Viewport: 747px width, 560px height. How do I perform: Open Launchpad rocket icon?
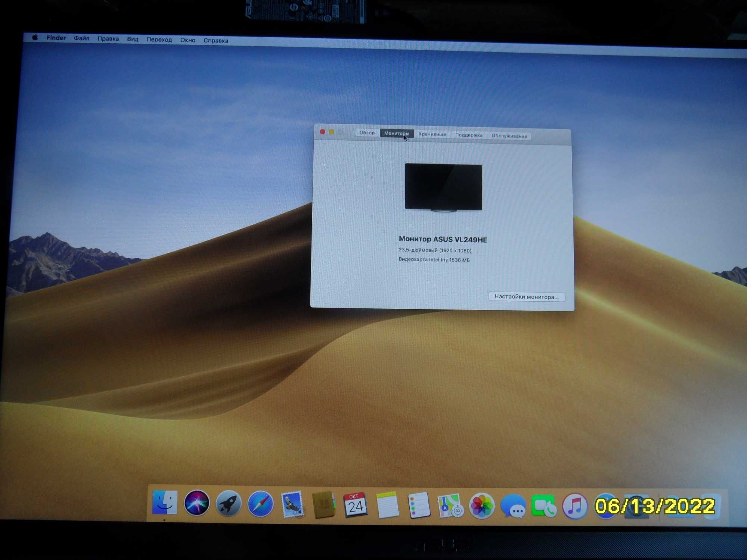click(x=228, y=503)
